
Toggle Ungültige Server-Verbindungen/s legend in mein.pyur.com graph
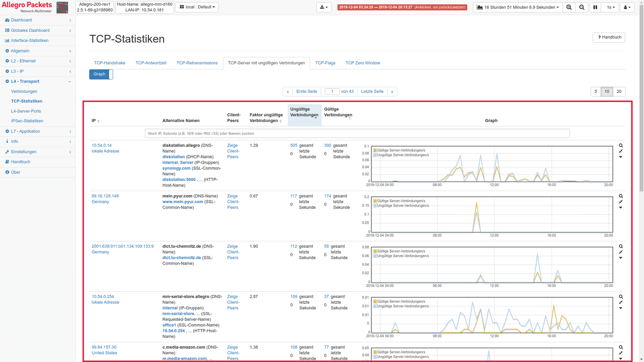(x=402, y=206)
